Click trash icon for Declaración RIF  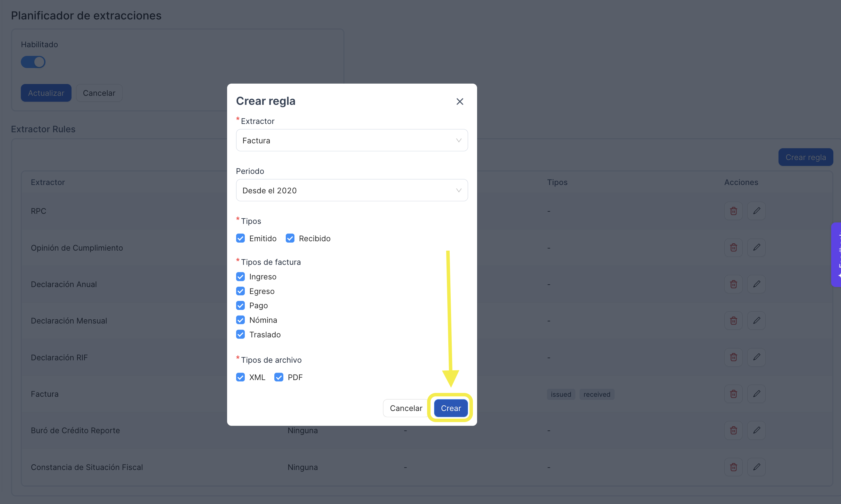[x=733, y=357]
